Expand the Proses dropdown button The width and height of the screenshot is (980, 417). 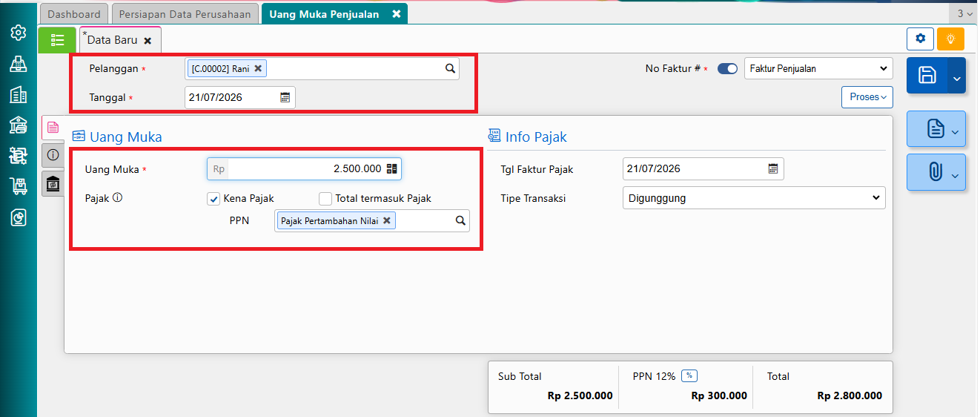867,97
